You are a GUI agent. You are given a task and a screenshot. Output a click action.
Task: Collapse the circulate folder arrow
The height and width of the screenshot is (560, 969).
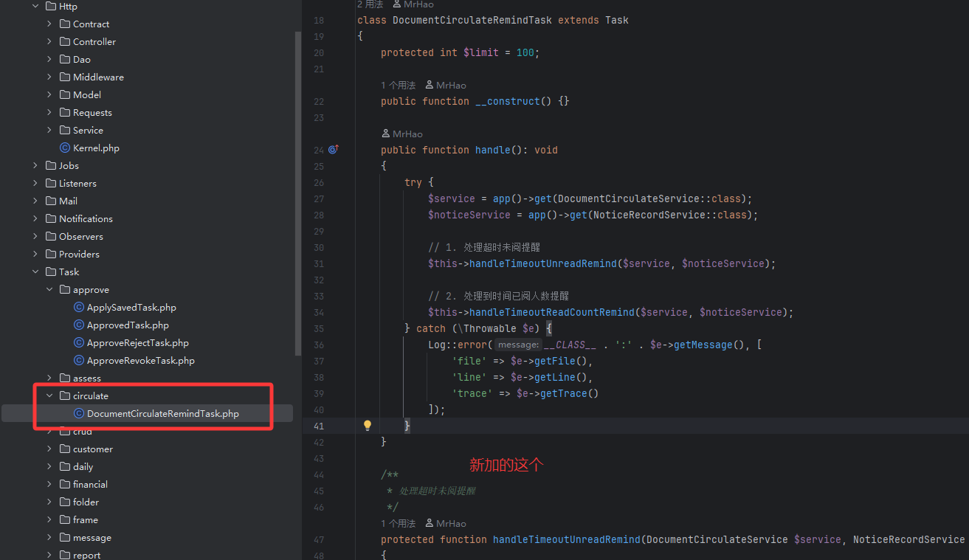[49, 396]
